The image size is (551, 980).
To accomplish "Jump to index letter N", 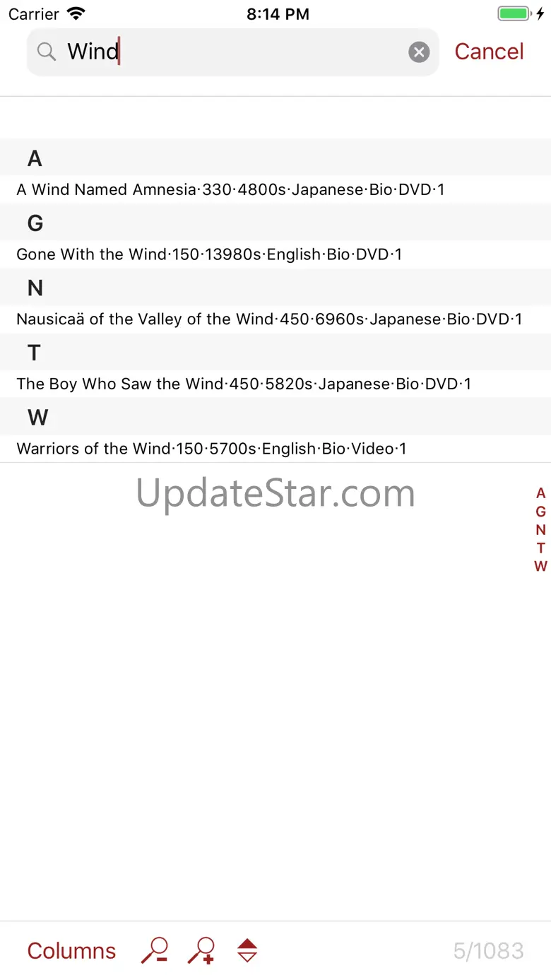I will pos(541,530).
